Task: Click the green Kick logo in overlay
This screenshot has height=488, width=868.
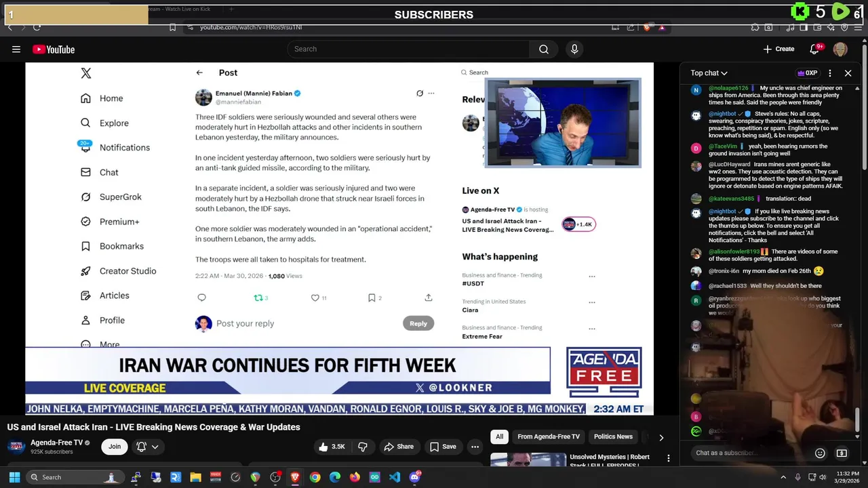Action: (800, 12)
